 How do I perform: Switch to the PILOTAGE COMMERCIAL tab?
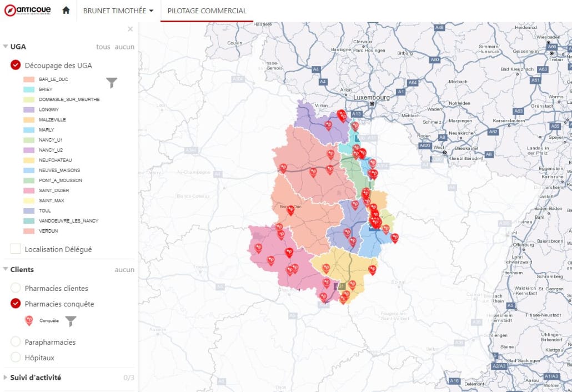207,11
